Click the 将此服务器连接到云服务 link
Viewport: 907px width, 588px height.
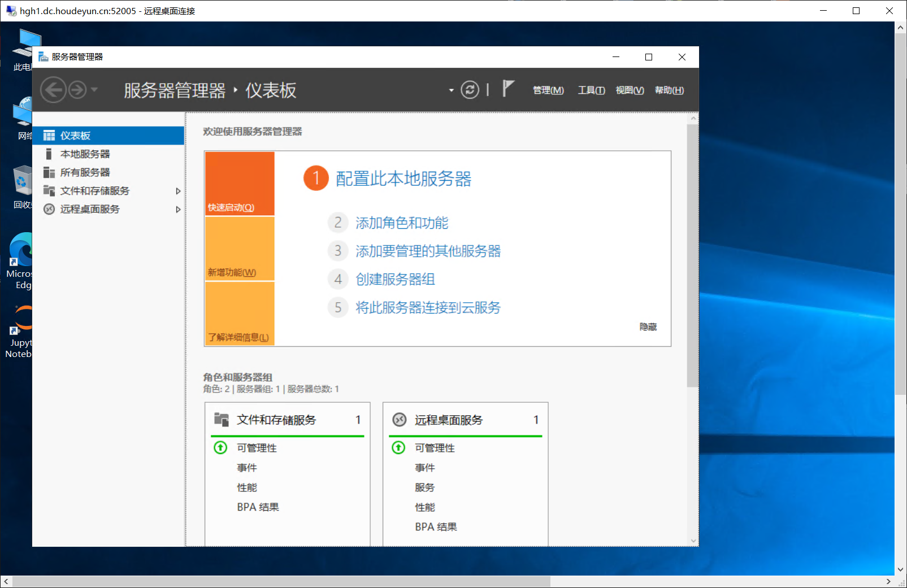click(x=428, y=308)
